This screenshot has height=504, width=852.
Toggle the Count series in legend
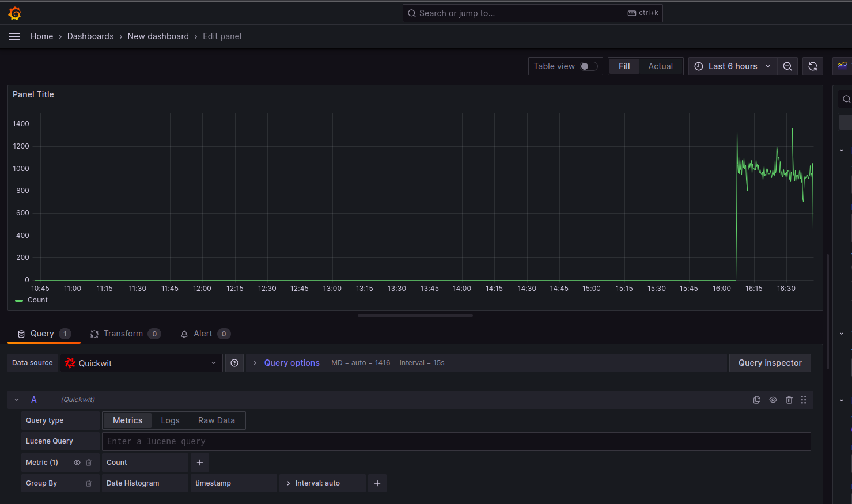[37, 300]
